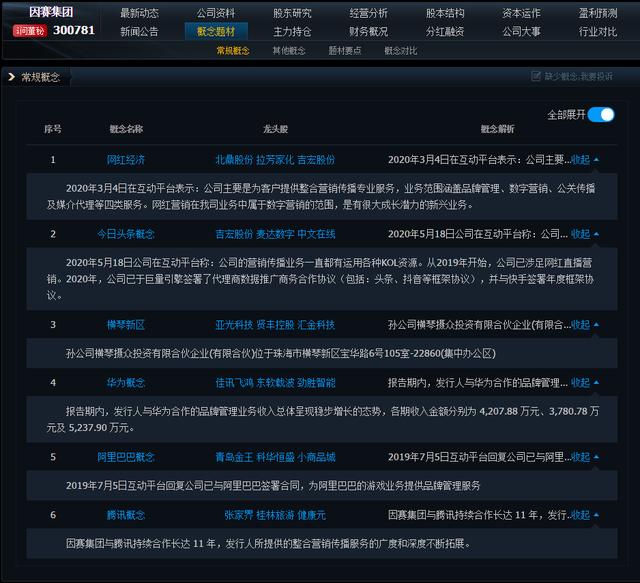Open leading stock 亚光科技
Image resolution: width=640 pixels, height=583 pixels.
234,325
